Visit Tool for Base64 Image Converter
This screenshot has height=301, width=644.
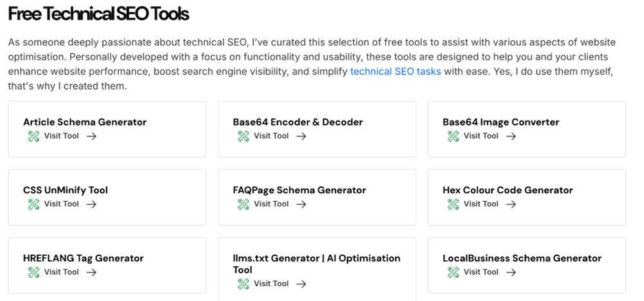coord(481,136)
